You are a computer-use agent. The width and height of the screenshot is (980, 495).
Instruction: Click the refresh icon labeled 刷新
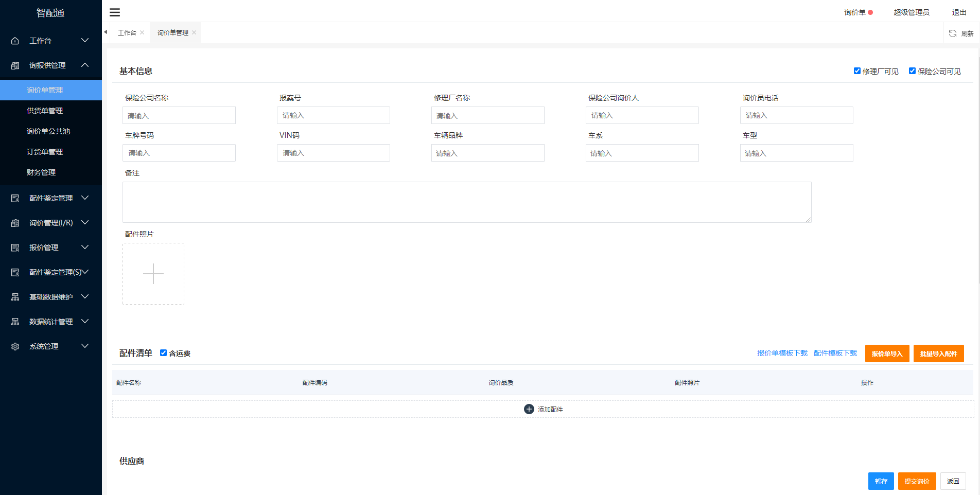click(953, 33)
